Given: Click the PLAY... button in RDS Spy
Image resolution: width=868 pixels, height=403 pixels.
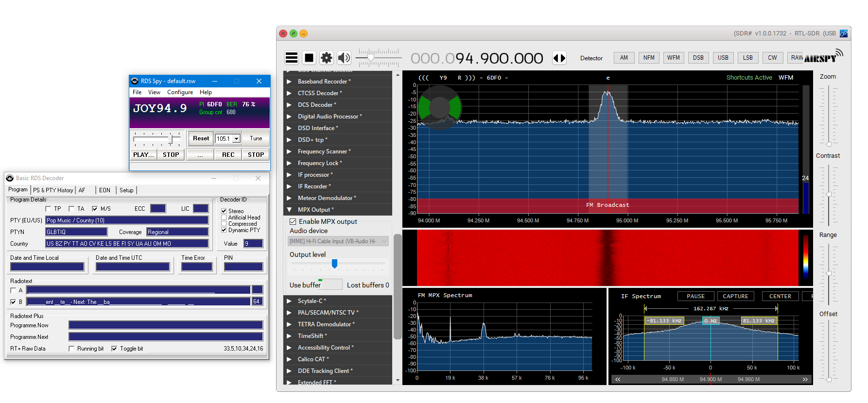Looking at the screenshot, I should (x=143, y=155).
